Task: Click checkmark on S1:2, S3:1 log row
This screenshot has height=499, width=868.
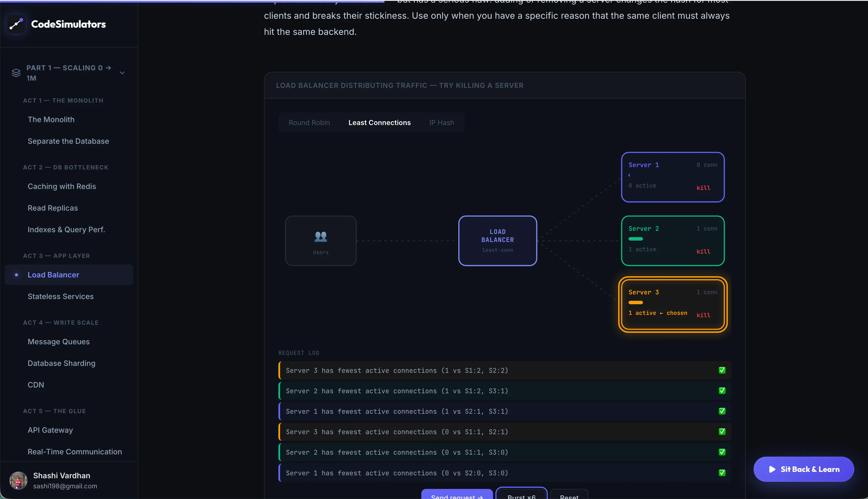Action: coord(722,391)
